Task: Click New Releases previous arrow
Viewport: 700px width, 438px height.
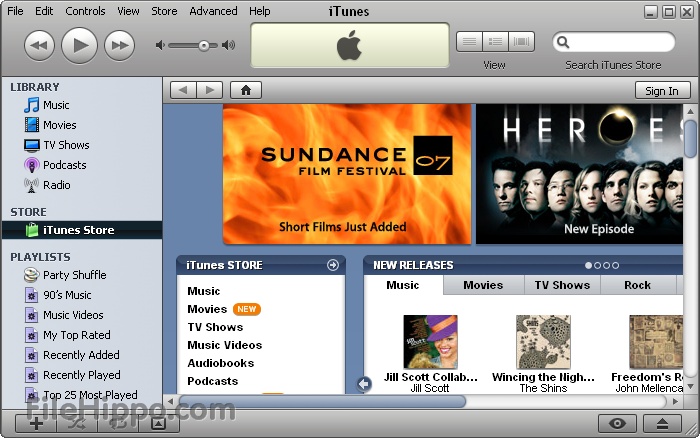Action: (x=364, y=384)
